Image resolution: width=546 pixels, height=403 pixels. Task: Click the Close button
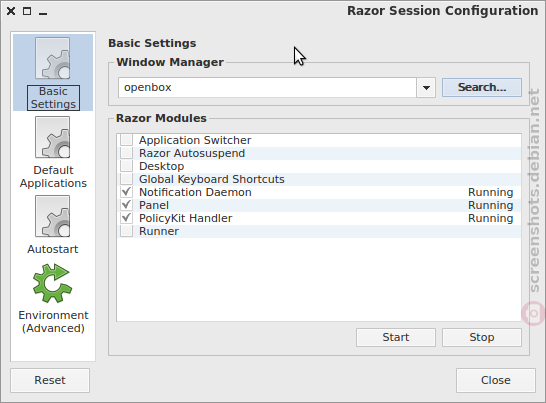pyautogui.click(x=496, y=380)
